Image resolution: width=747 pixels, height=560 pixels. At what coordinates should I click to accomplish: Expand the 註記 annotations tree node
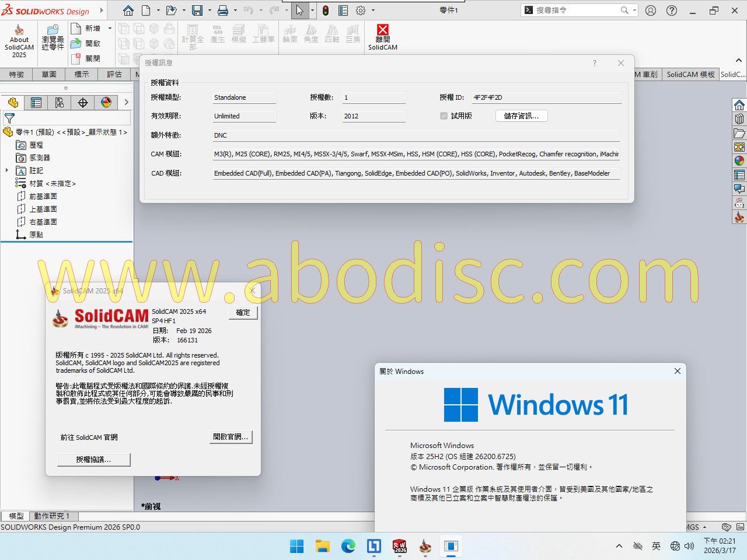click(x=7, y=170)
